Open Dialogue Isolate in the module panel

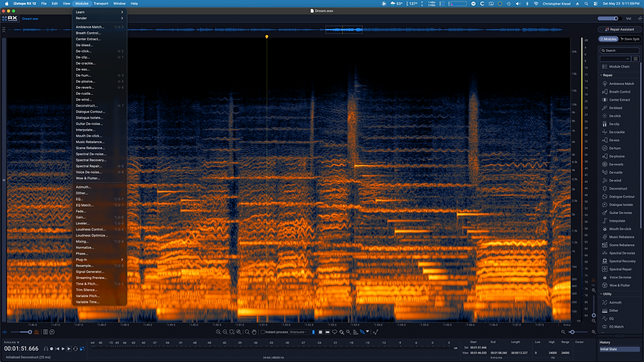621,205
